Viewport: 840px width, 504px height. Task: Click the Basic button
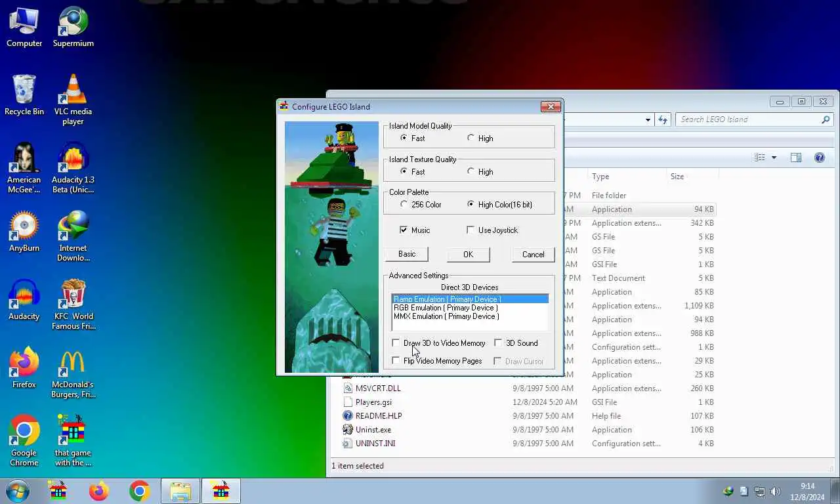[407, 254]
